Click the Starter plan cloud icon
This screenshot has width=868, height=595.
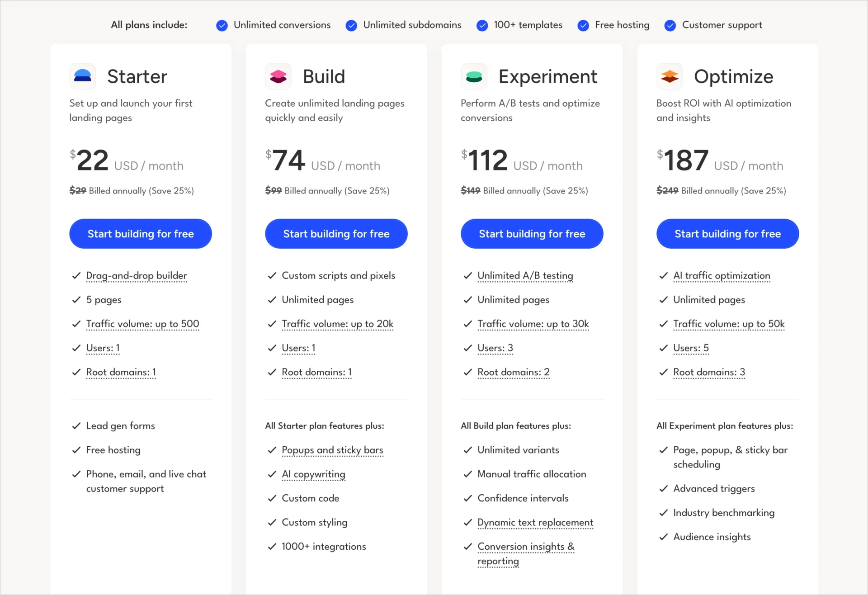pyautogui.click(x=83, y=76)
